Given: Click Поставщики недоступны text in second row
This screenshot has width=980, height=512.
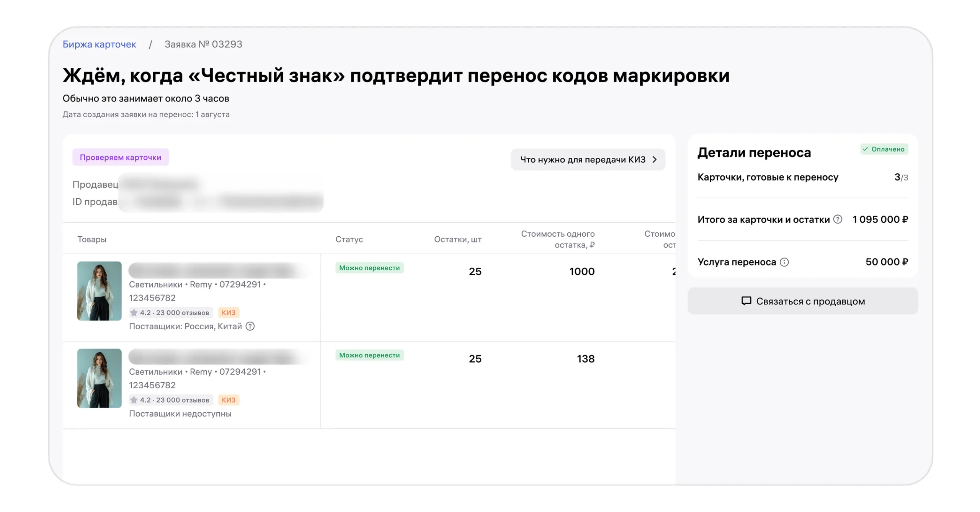Looking at the screenshot, I should click(x=180, y=413).
